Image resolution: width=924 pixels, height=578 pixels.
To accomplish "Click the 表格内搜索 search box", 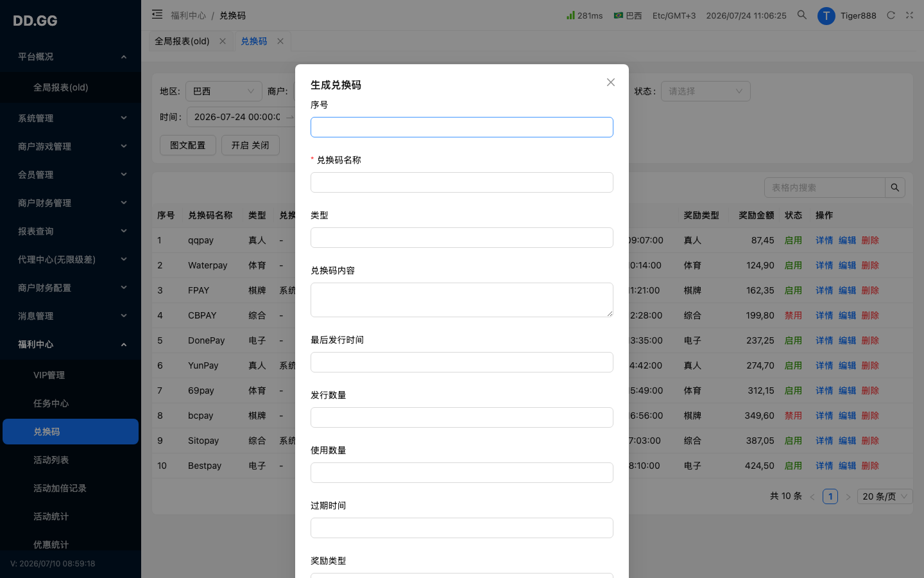I will coord(825,188).
